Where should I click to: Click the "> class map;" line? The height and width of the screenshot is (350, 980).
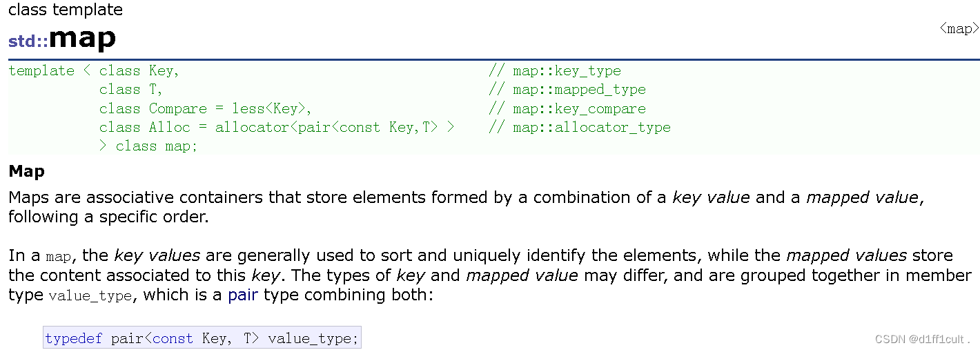click(148, 146)
